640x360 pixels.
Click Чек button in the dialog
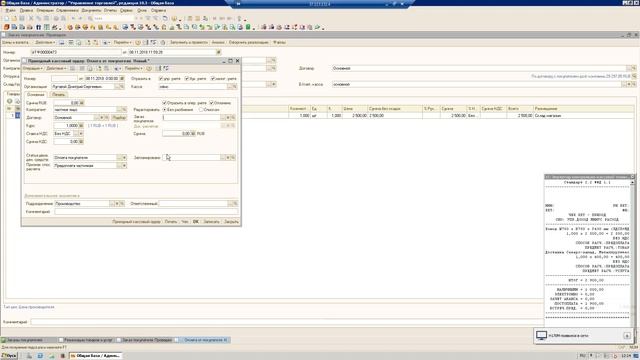(185, 222)
